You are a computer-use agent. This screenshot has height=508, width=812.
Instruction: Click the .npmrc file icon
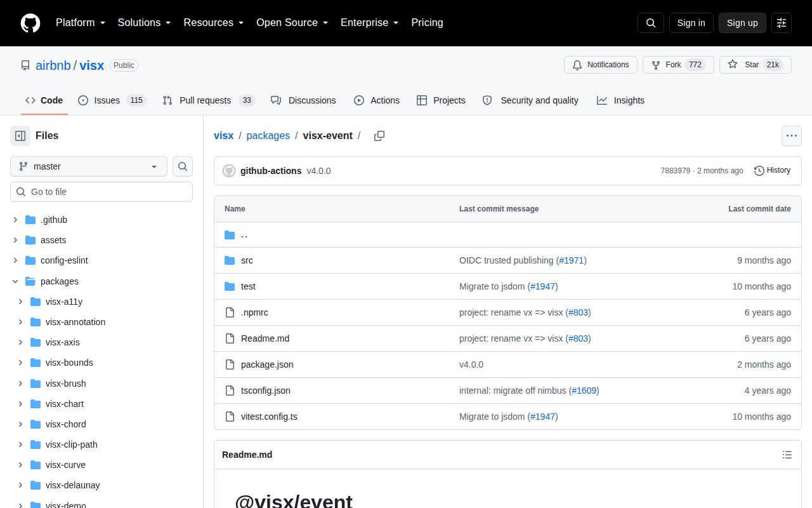click(x=230, y=312)
